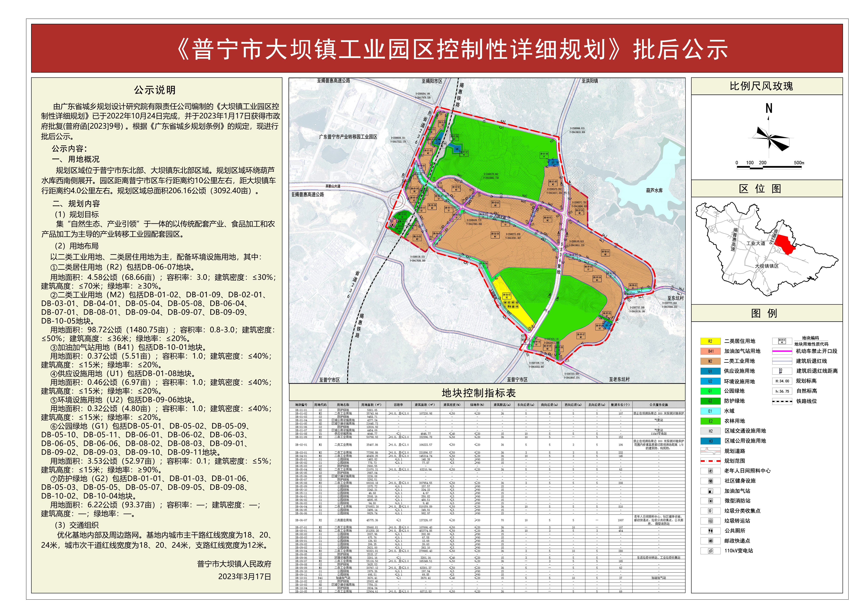Click the G1 park green swatch
This screenshot has width=868, height=614.
coord(710,391)
